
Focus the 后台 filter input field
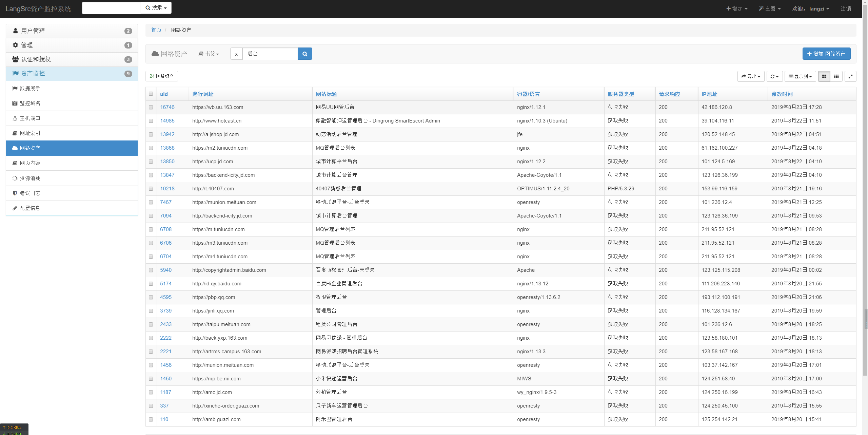(270, 54)
